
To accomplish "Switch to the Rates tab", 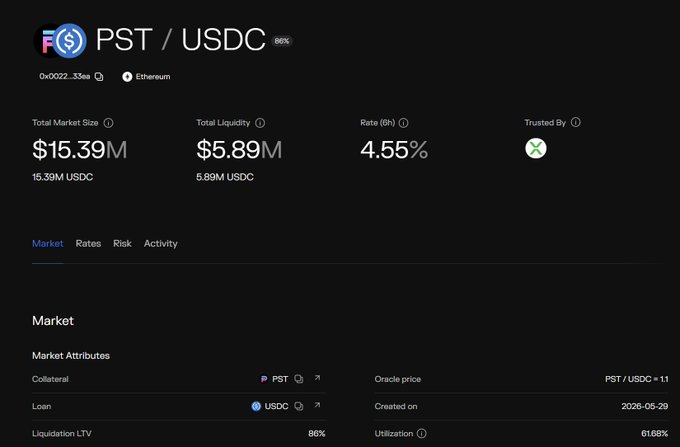I will pyautogui.click(x=88, y=244).
